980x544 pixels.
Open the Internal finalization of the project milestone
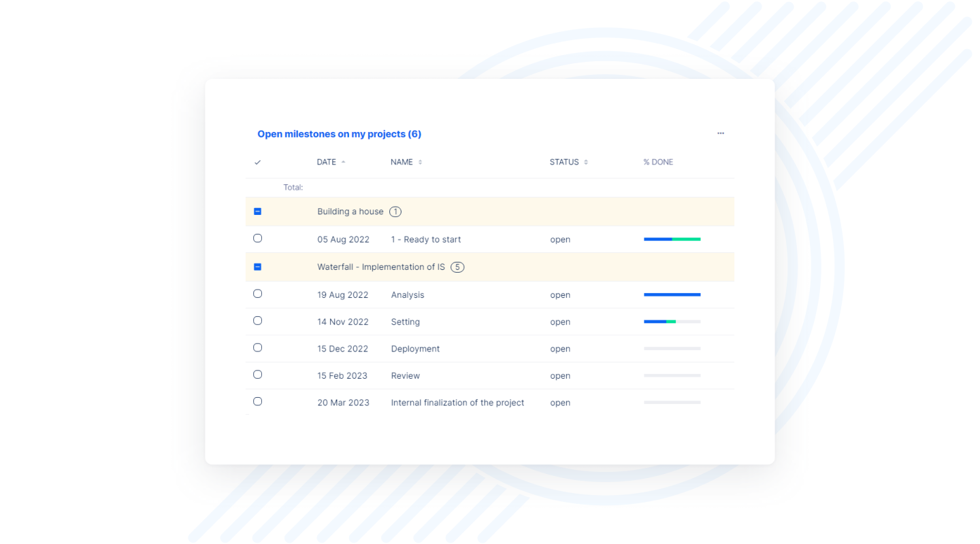point(457,403)
